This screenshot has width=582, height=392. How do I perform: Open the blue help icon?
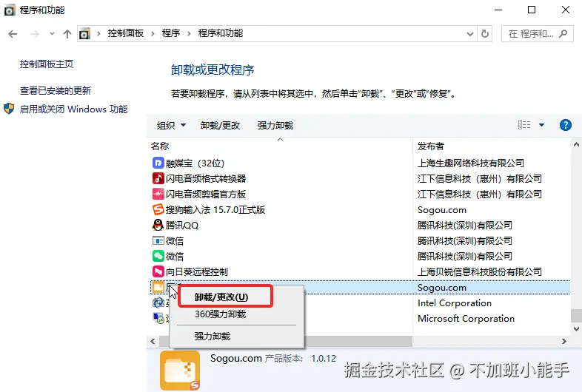click(565, 125)
